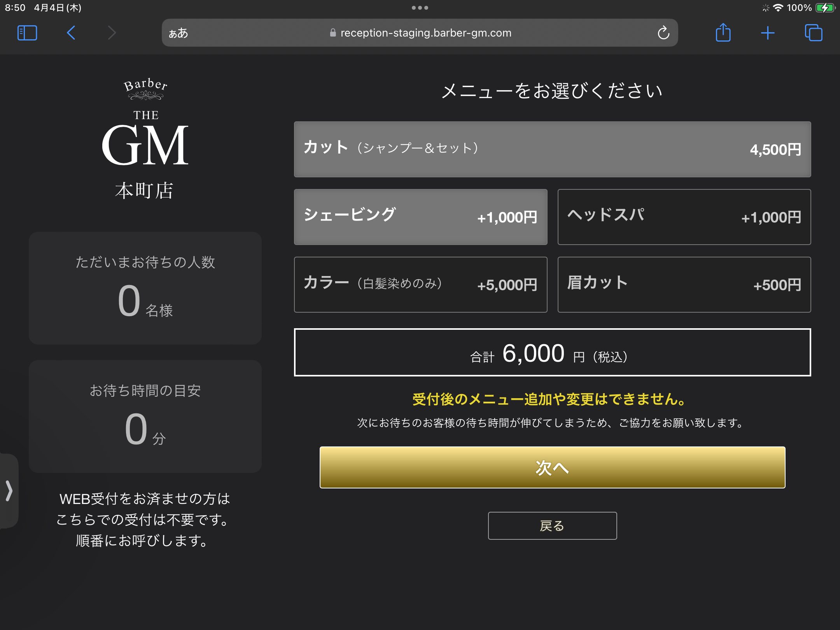Tap the battery status indicator
The image size is (840, 630).
tap(824, 8)
